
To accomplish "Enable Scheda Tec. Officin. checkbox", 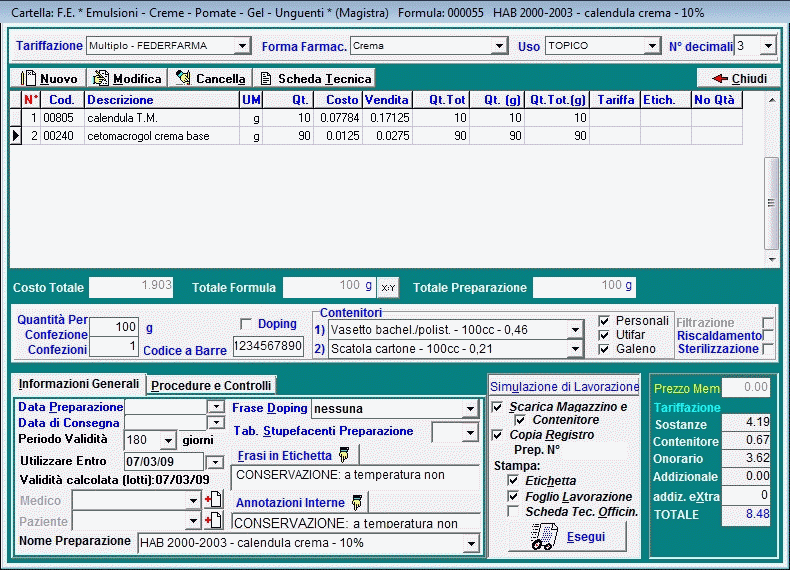I will (x=513, y=512).
